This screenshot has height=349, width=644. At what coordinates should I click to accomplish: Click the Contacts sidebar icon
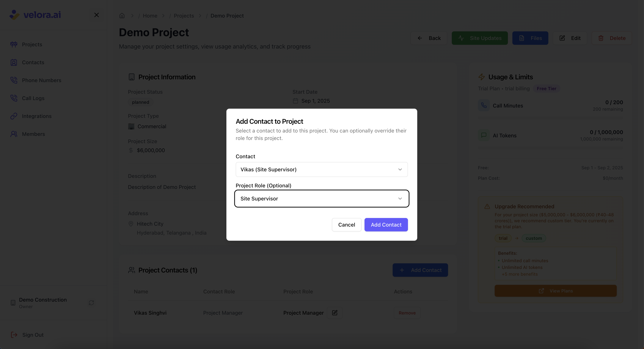[14, 62]
